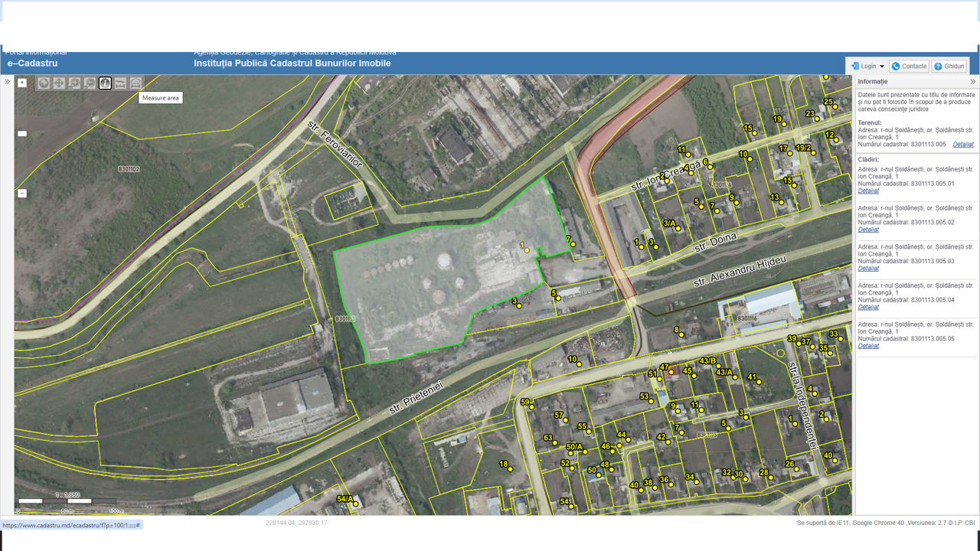Image resolution: width=980 pixels, height=551 pixels.
Task: Open the Login dropdown menu
Action: (867, 67)
